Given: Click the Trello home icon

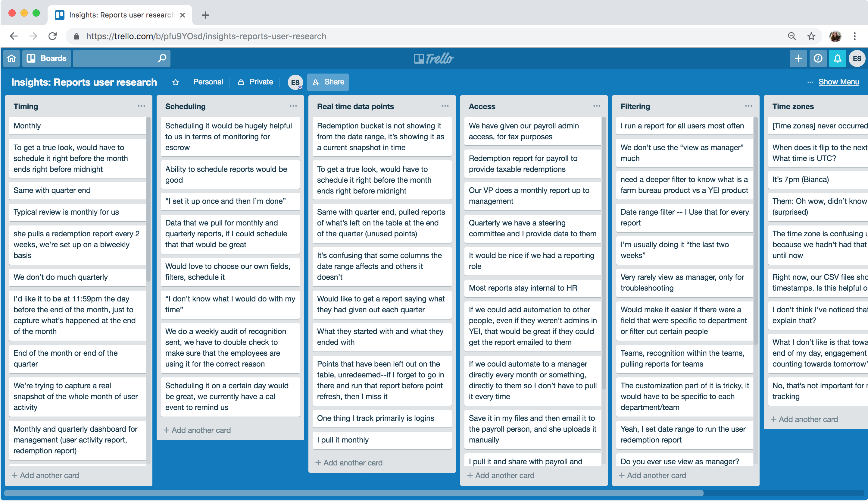Looking at the screenshot, I should [x=11, y=58].
